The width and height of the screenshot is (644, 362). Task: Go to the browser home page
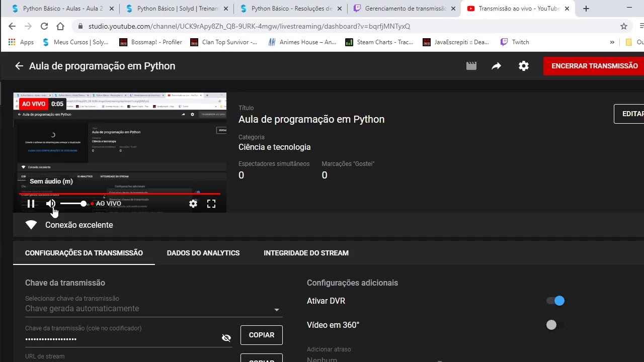tap(60, 26)
